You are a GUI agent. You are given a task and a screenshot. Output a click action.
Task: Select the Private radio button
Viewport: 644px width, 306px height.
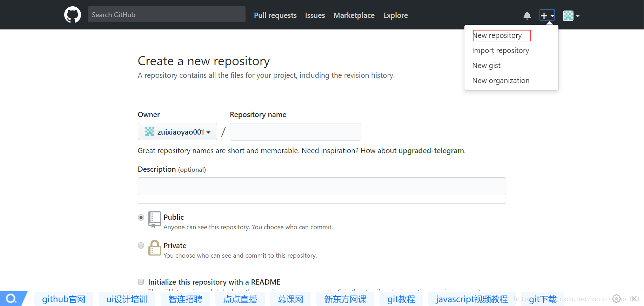(141, 245)
